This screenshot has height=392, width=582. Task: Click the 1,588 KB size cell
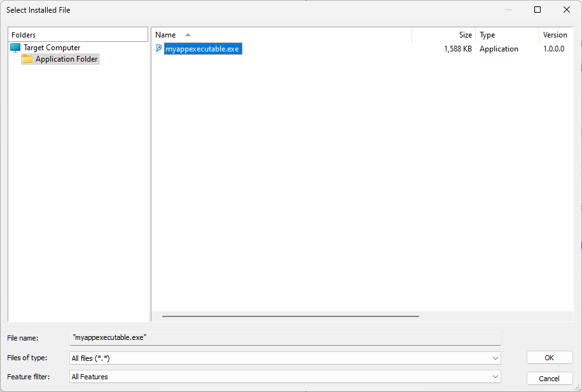click(458, 49)
